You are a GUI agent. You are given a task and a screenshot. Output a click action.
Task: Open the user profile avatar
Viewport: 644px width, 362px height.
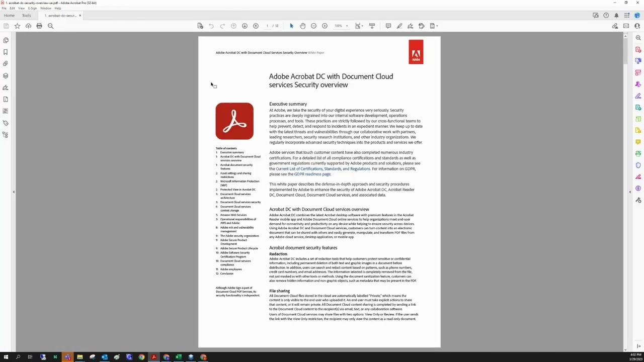pos(637,16)
